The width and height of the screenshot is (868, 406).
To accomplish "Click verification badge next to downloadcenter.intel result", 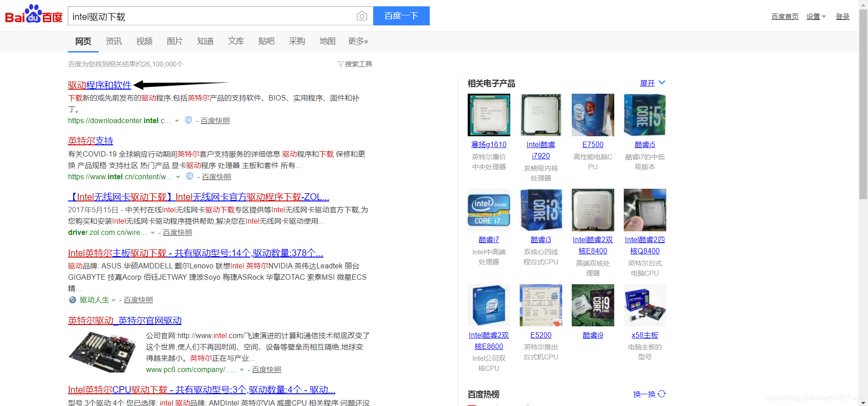I will (x=189, y=120).
